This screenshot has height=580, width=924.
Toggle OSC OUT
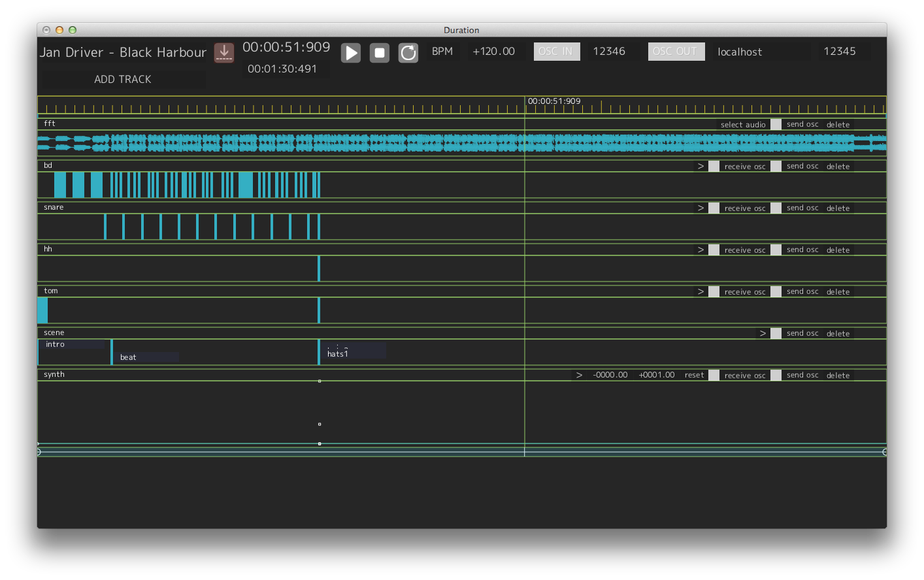click(x=676, y=52)
